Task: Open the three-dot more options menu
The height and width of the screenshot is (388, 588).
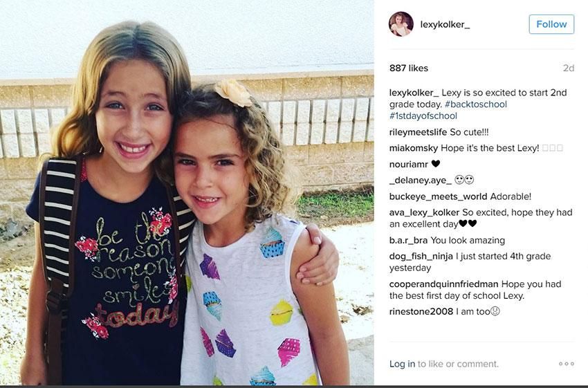Action: pyautogui.click(x=567, y=364)
